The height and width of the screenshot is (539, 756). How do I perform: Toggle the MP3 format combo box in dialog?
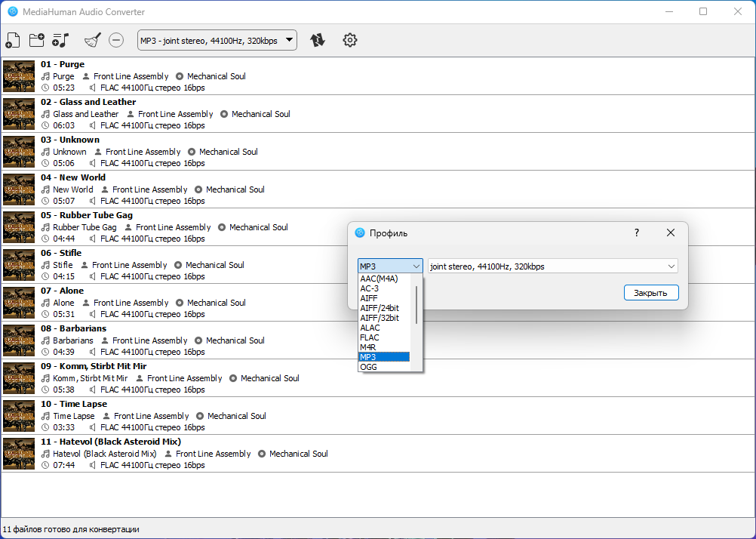point(390,266)
